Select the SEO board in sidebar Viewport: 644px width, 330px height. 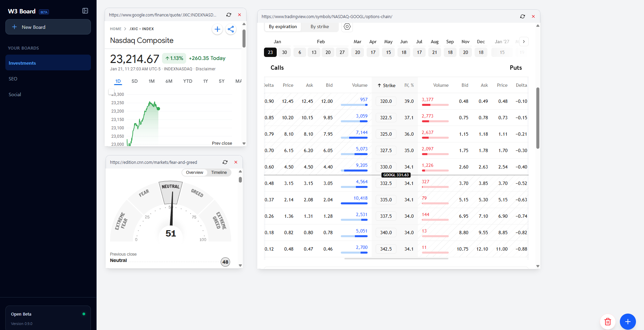pos(13,78)
